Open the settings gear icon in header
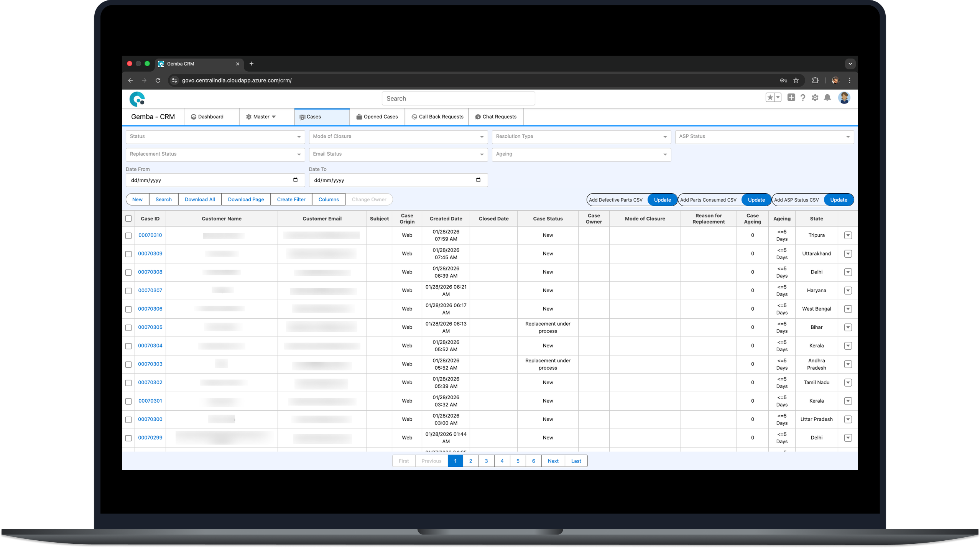The image size is (980, 548). [x=815, y=98]
